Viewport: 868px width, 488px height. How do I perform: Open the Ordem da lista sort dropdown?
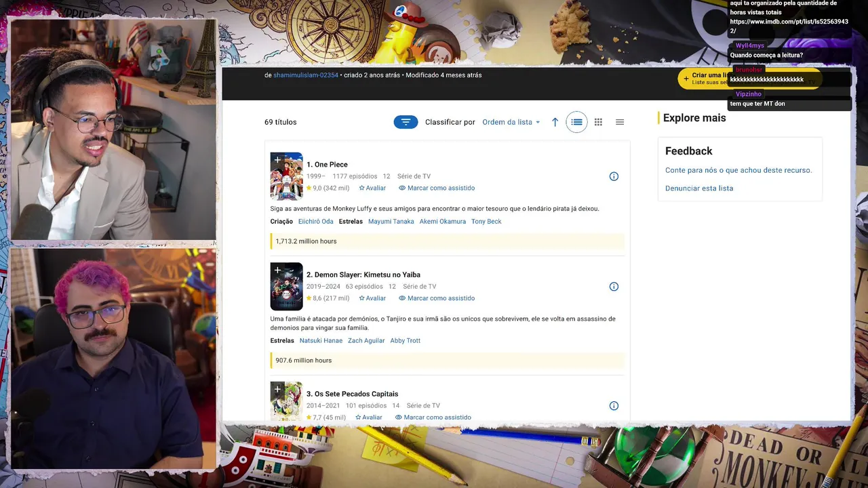pos(511,122)
